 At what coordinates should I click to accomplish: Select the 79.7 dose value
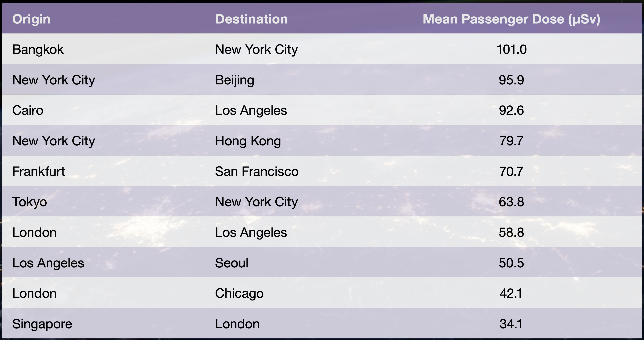[511, 141]
